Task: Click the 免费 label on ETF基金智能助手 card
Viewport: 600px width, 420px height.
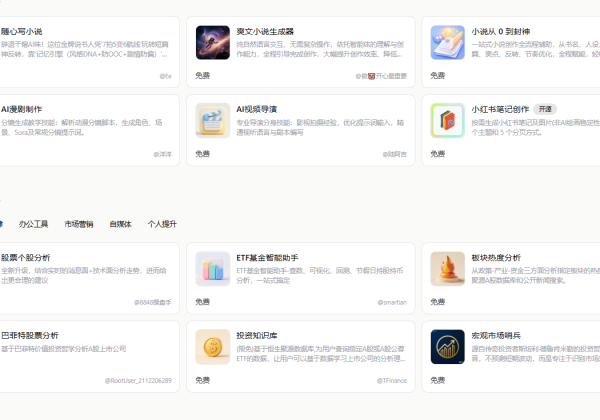Action: tap(202, 302)
